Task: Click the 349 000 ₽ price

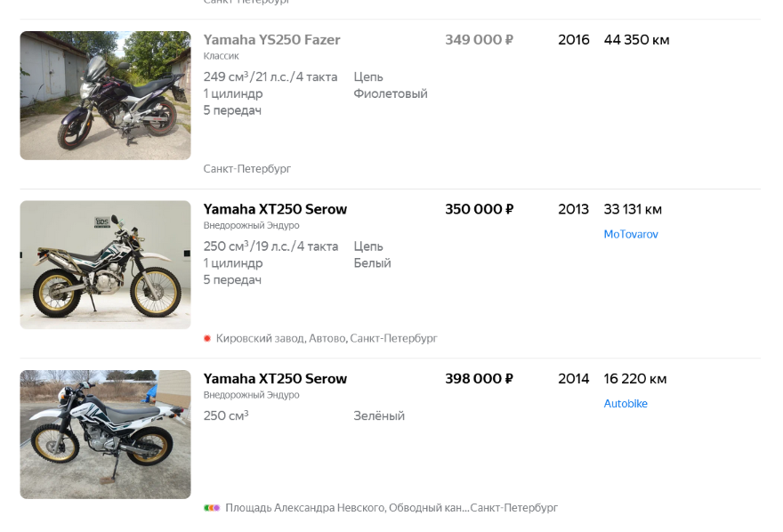Action: click(479, 40)
